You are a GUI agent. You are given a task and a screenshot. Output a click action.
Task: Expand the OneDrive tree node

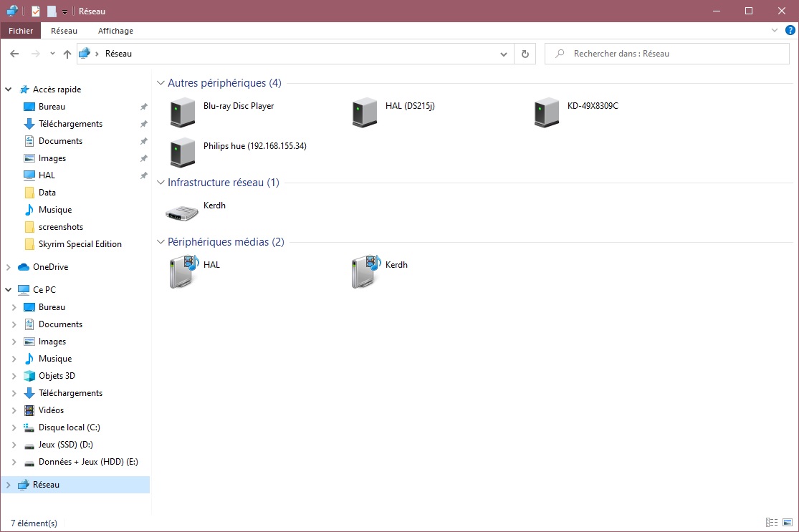pyautogui.click(x=8, y=267)
